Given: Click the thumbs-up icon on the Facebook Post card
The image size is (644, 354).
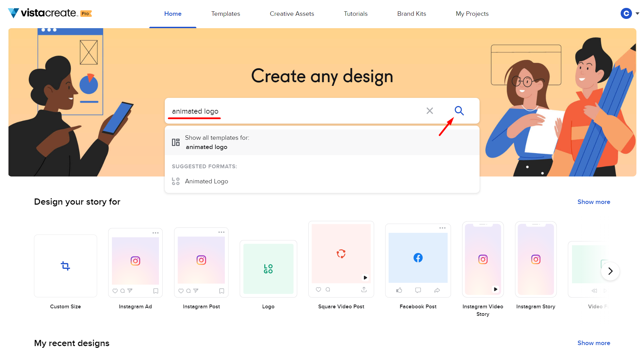Looking at the screenshot, I should coord(399,290).
